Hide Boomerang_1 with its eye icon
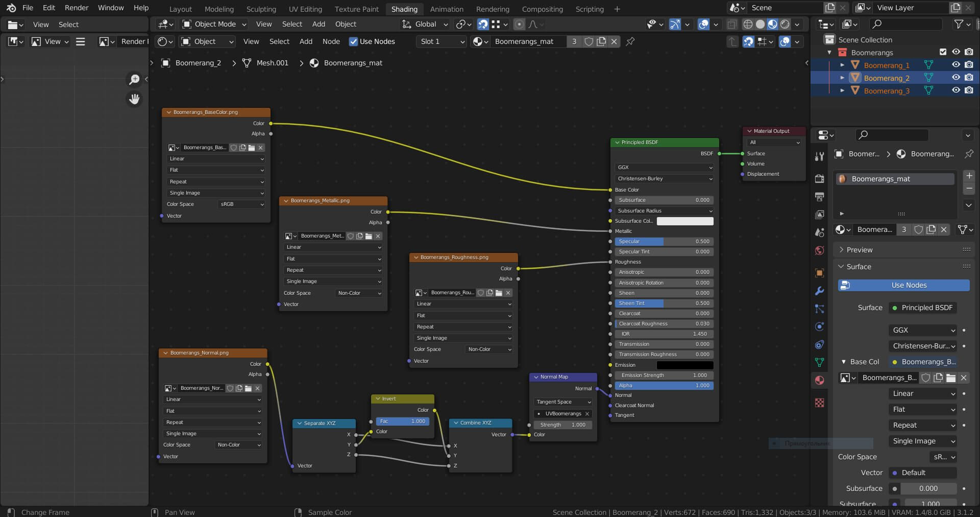This screenshot has width=980, height=517. 955,65
